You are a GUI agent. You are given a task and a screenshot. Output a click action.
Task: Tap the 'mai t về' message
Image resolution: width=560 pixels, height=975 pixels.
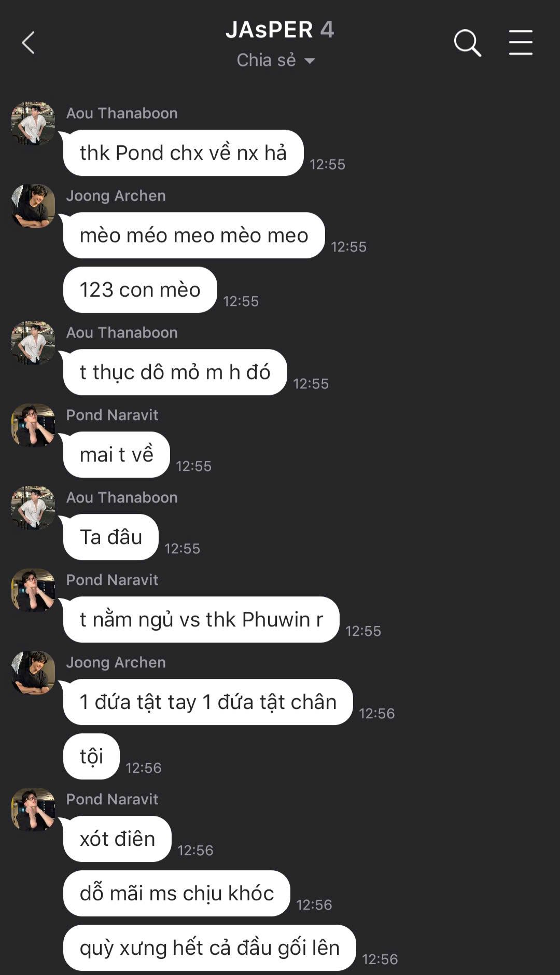tap(117, 455)
